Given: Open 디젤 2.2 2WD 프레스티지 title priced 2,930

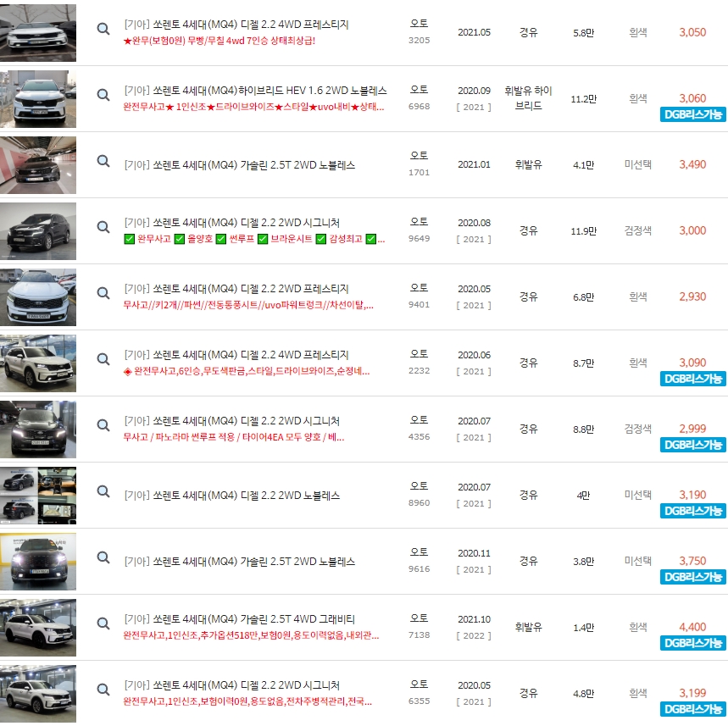Looking at the screenshot, I should [x=236, y=289].
